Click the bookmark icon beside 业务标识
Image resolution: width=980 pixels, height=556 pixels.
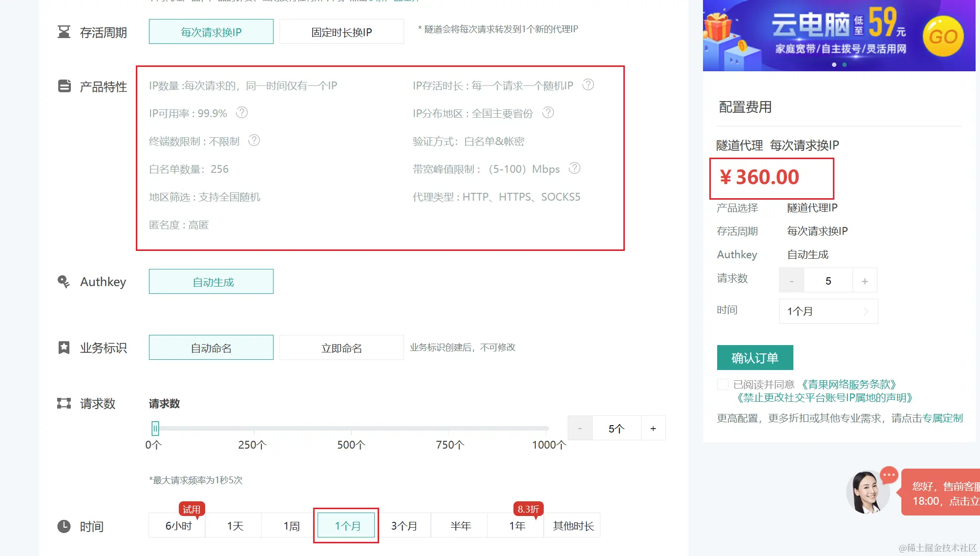[x=64, y=348]
